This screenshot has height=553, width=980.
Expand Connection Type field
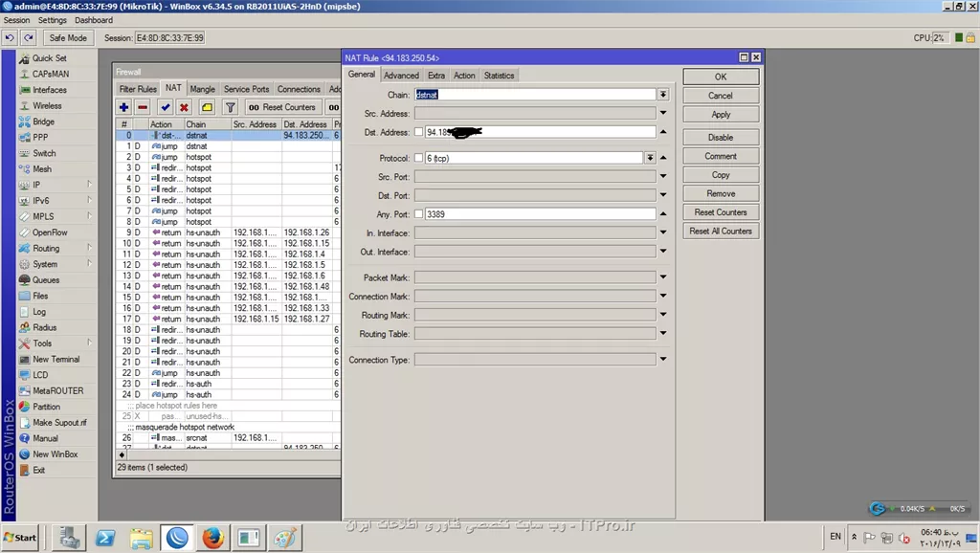coord(663,360)
